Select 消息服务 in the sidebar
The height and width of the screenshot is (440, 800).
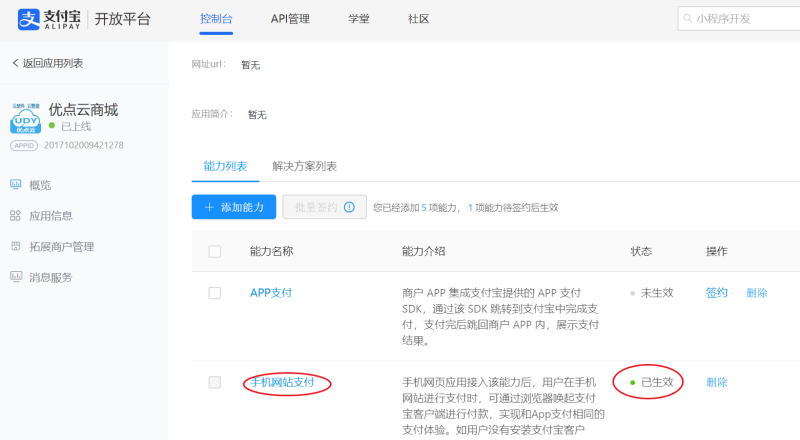tap(51, 277)
